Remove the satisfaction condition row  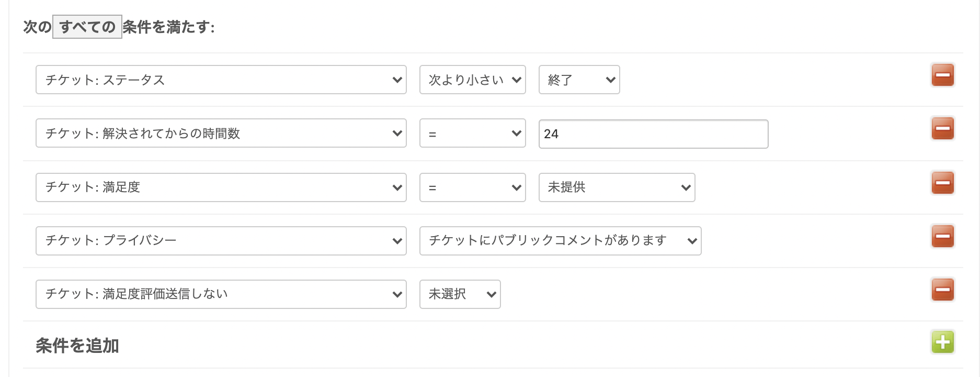(x=942, y=183)
